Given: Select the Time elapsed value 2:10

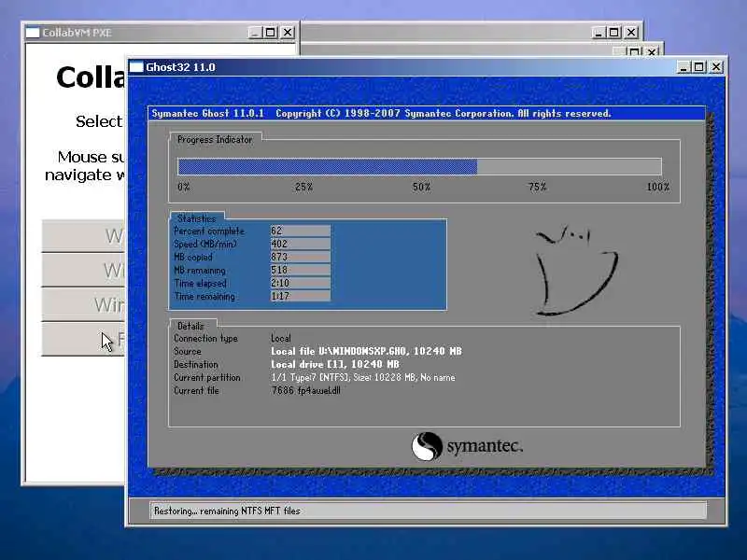Looking at the screenshot, I should [300, 283].
